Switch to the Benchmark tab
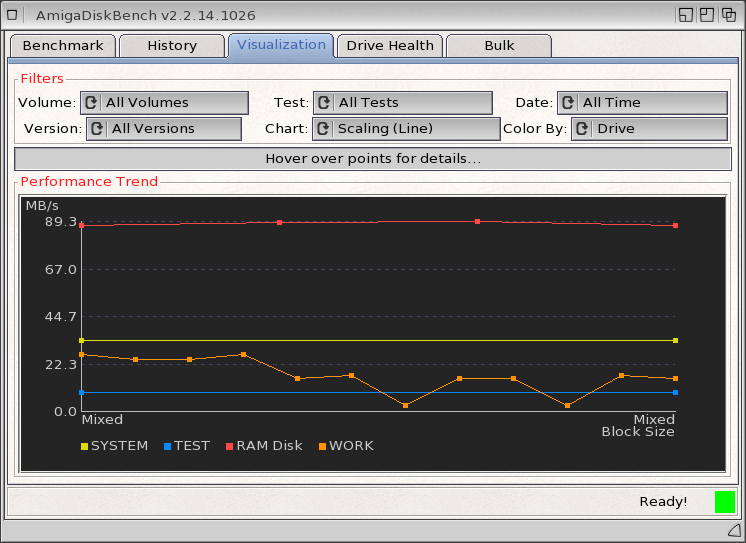Viewport: 746px width, 543px height. pyautogui.click(x=62, y=46)
